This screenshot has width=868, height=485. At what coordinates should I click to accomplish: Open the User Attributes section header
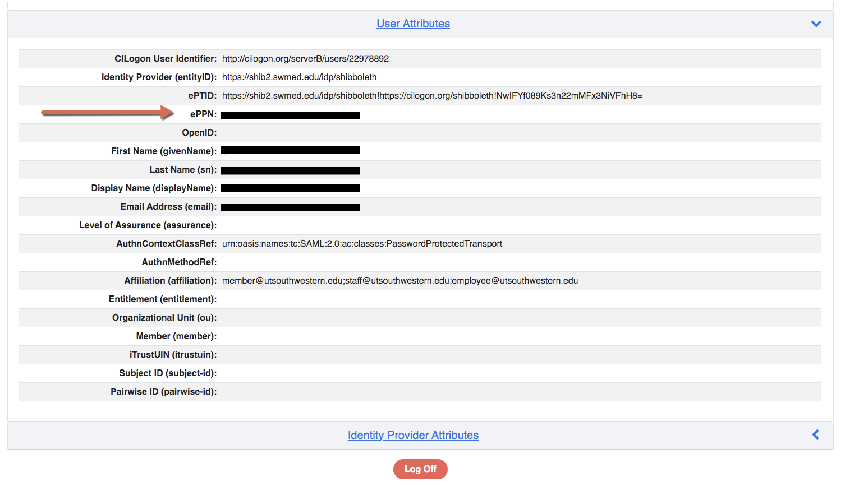(x=413, y=24)
